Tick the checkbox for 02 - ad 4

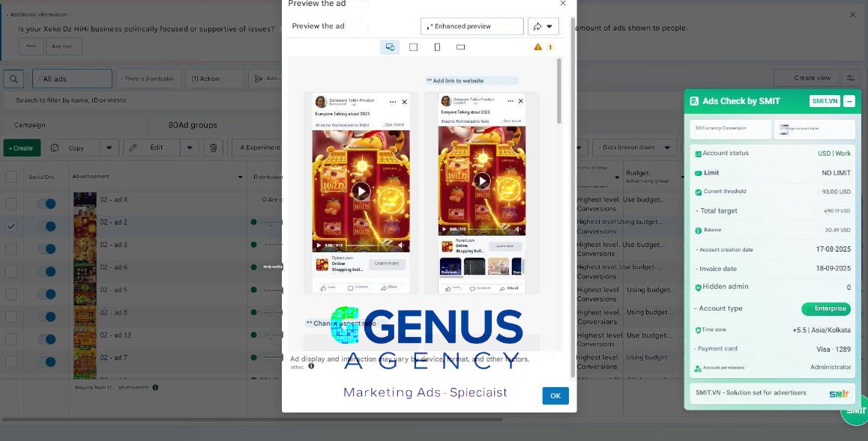pyautogui.click(x=11, y=204)
